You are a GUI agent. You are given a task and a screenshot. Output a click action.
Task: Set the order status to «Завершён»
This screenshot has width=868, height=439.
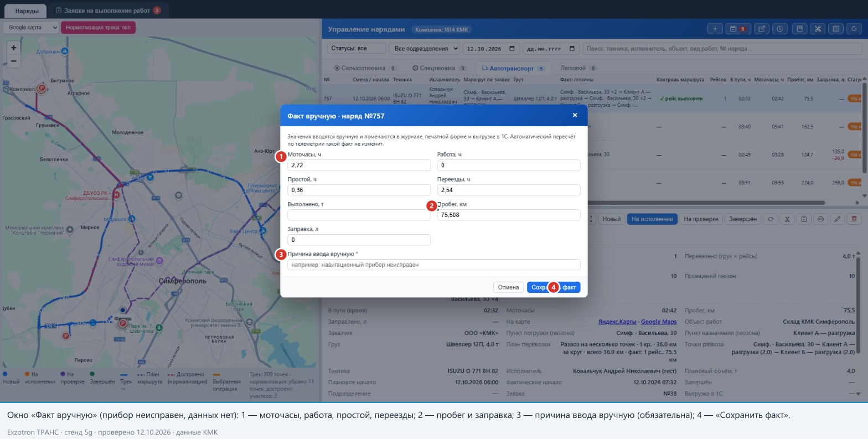[x=742, y=219]
